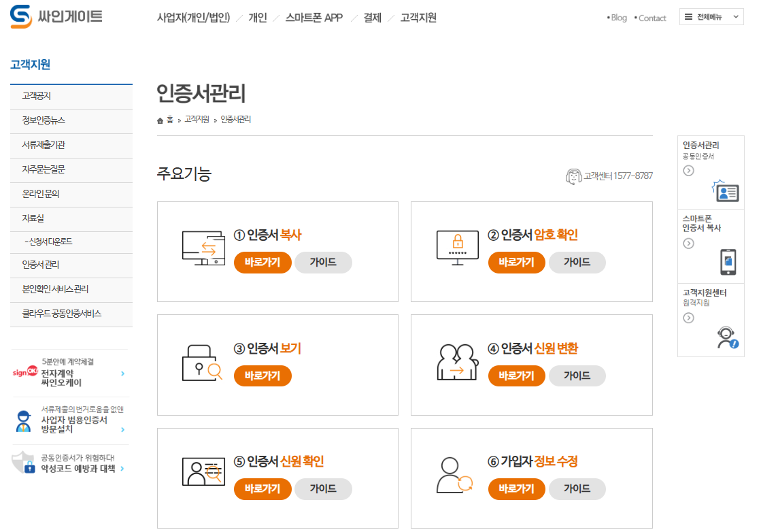This screenshot has height=532, width=761.
Task: Click the circle arrow under 스마트폰 인증서 복사
Action: point(688,243)
